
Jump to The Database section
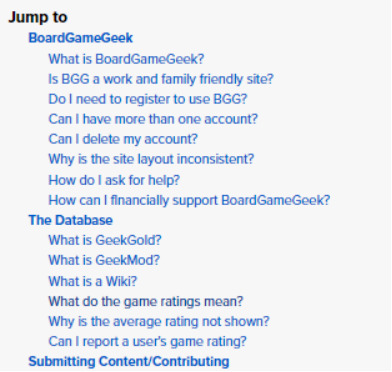click(x=71, y=220)
